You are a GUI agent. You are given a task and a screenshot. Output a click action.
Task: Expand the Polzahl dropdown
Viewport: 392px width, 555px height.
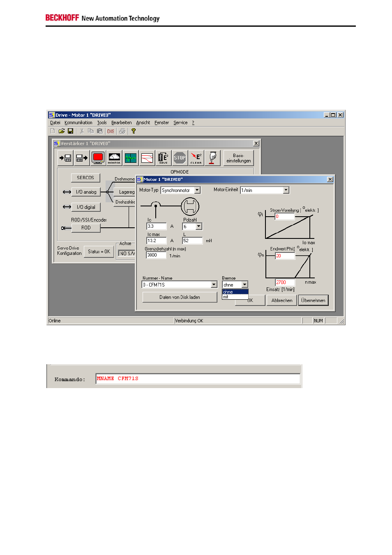click(199, 227)
